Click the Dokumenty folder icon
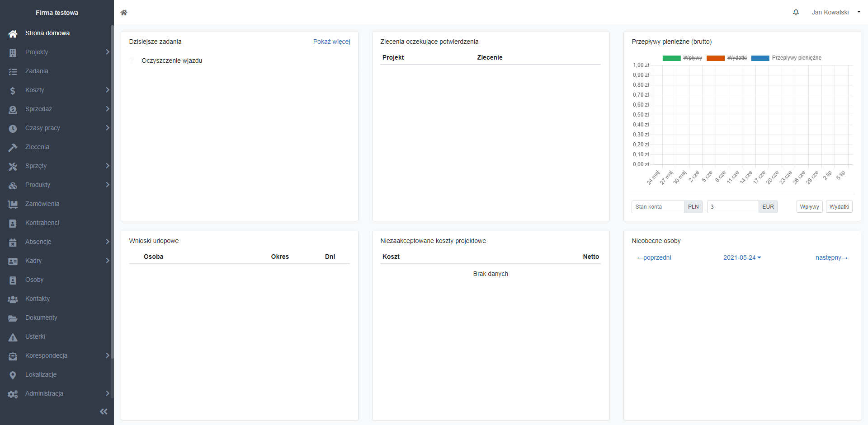The image size is (868, 425). click(x=13, y=318)
